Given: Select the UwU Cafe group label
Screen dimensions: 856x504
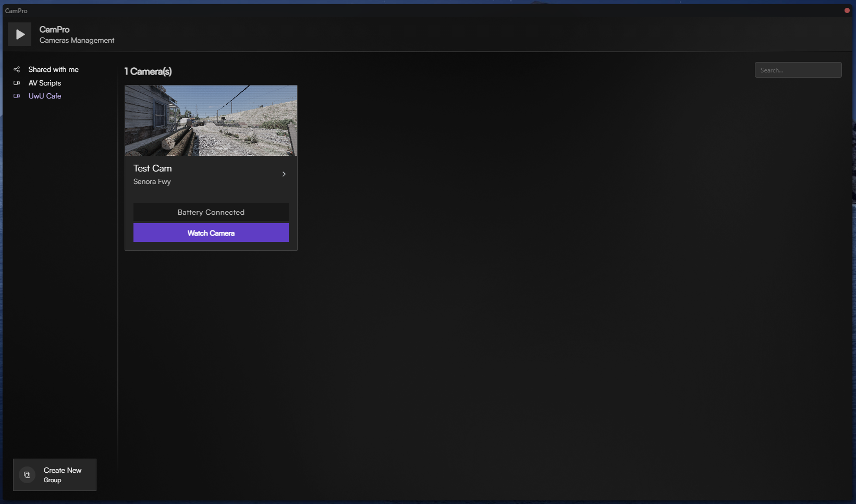Looking at the screenshot, I should (45, 96).
